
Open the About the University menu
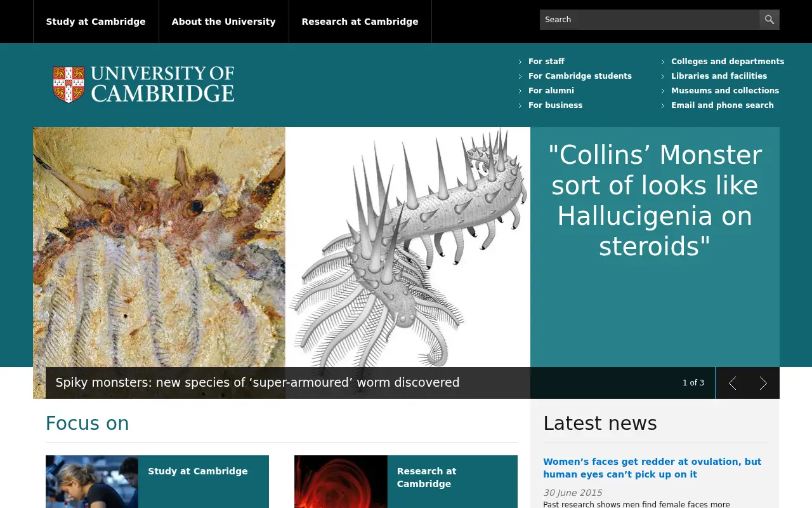[224, 22]
